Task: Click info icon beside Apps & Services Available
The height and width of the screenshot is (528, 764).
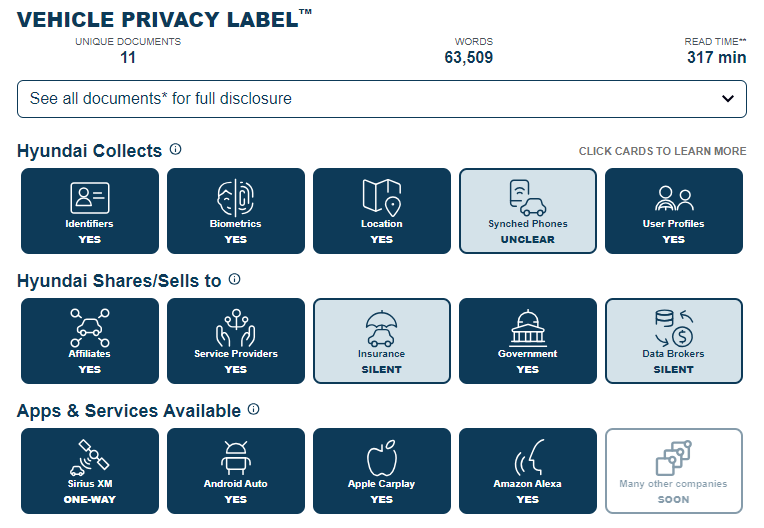Action: click(253, 409)
